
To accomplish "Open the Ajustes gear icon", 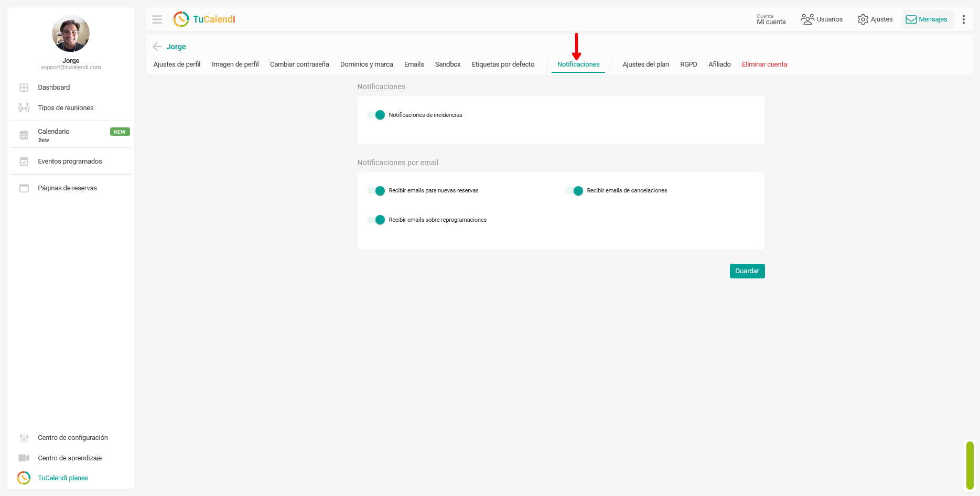I will tap(863, 19).
